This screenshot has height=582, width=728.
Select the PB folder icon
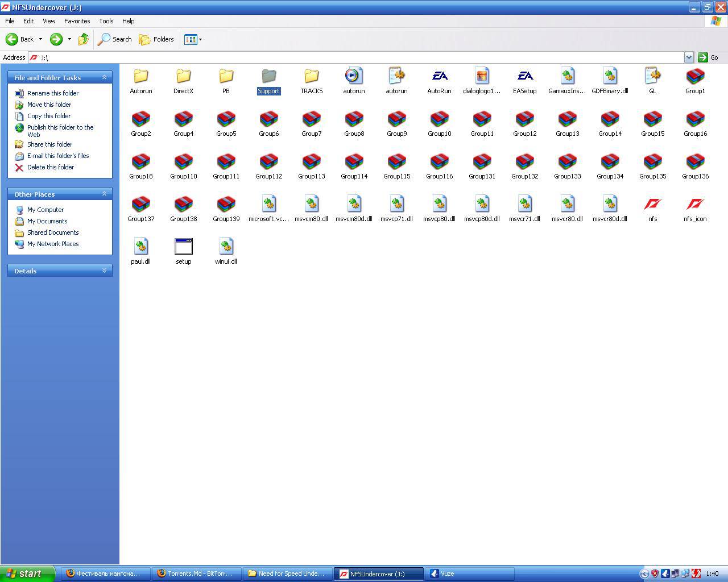[x=226, y=76]
